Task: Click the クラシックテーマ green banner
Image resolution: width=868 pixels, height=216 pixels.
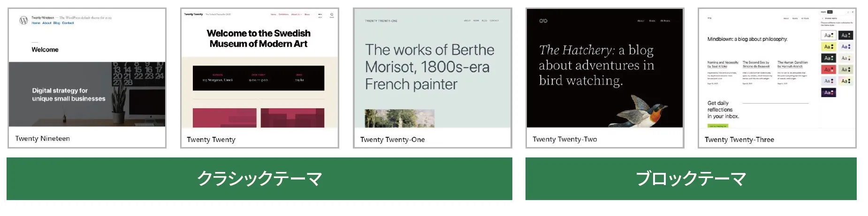Action: pos(259,179)
